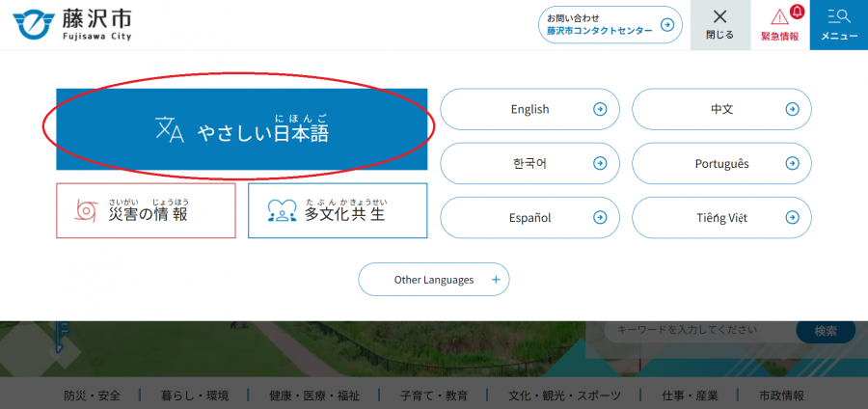Switch language to English
This screenshot has width=868, height=409.
coord(529,109)
